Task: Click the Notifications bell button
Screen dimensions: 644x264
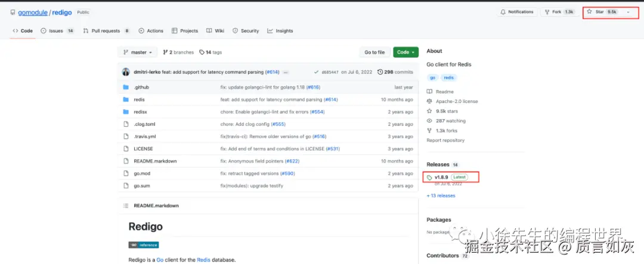Action: point(516,12)
